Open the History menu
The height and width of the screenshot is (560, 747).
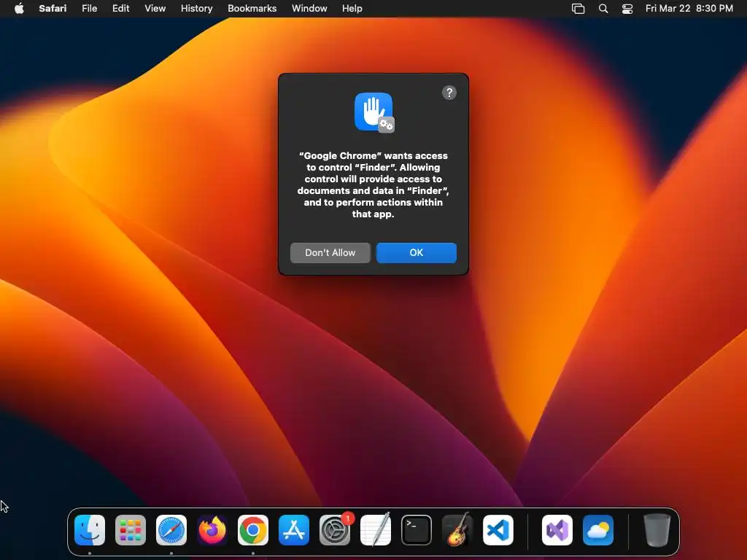[196, 9]
